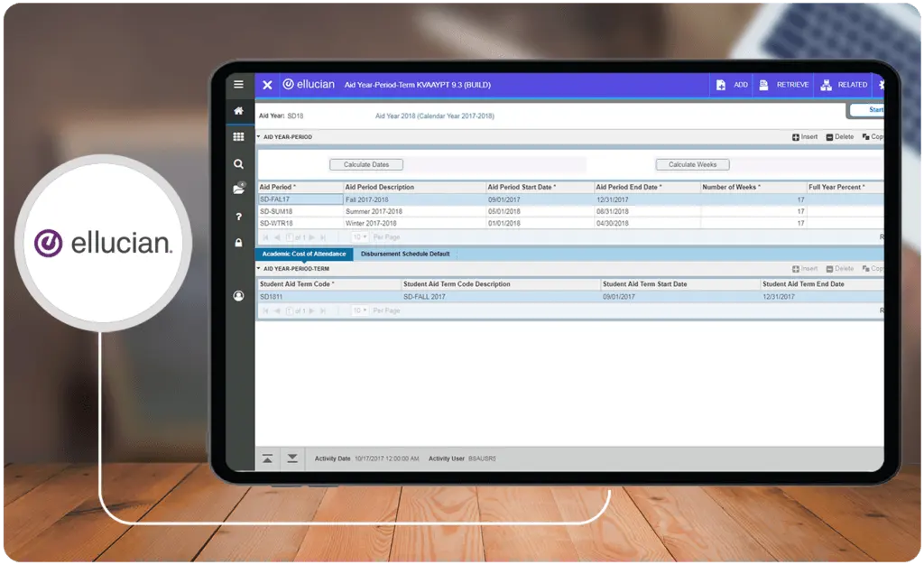Viewport: 924px width, 565px height.
Task: Jump to next section with down arrow
Action: coord(292,458)
